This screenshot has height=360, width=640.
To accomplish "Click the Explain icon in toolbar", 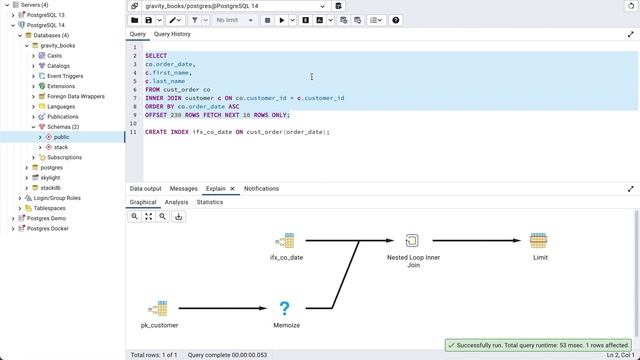I will pyautogui.click(x=305, y=20).
